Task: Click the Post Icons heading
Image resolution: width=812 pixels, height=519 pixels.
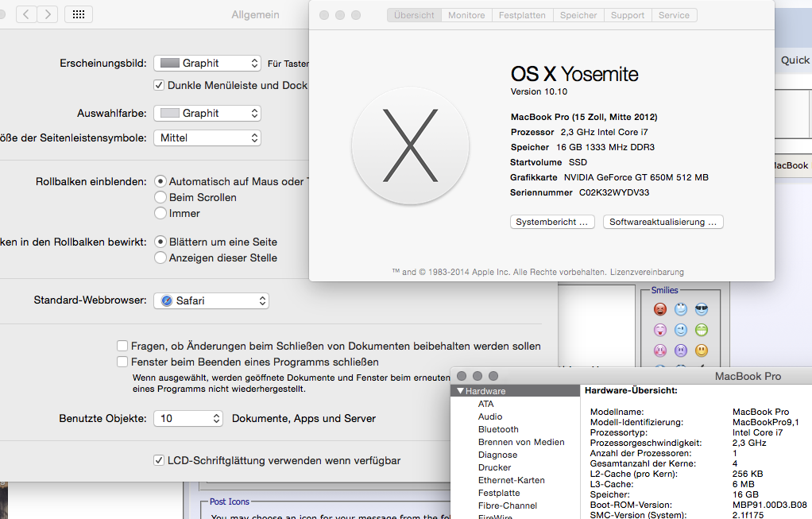Action: 230,502
